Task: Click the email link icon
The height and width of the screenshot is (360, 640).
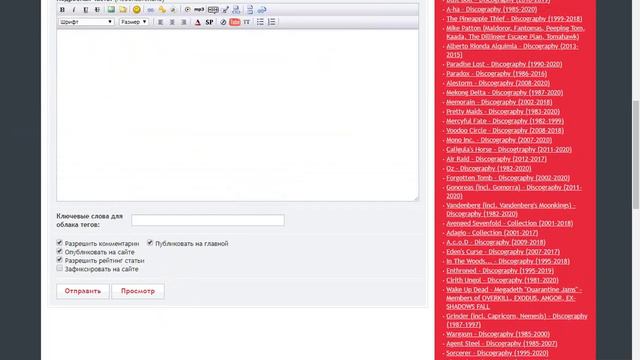Action: tap(173, 10)
